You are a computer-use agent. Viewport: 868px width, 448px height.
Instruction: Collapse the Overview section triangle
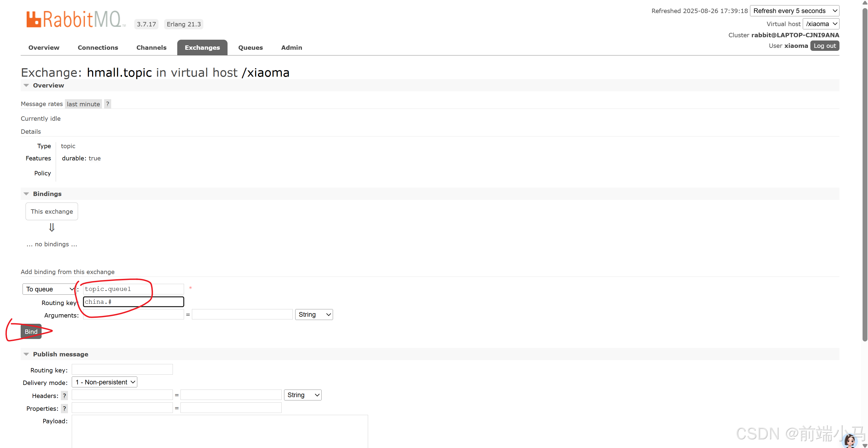click(26, 86)
